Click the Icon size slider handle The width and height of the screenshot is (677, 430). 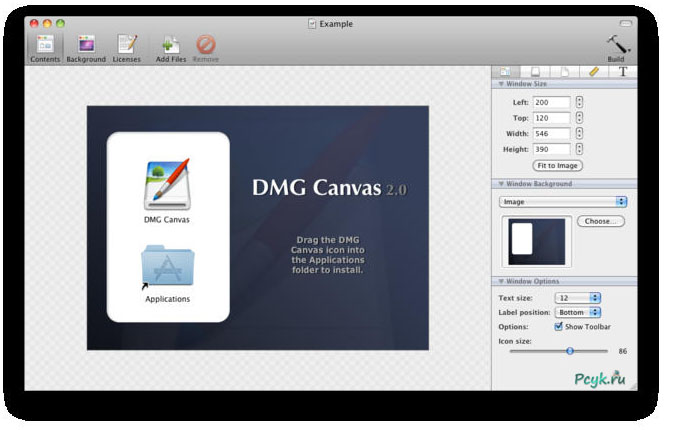coord(570,351)
